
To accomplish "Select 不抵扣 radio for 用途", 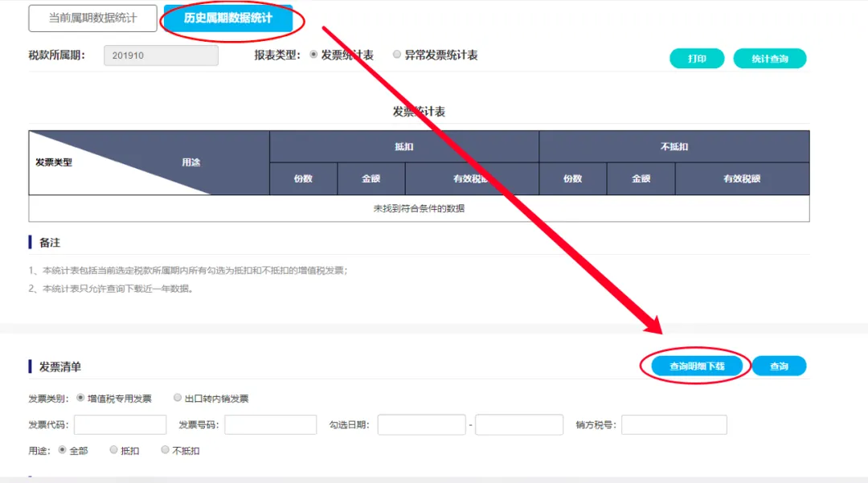I will pyautogui.click(x=165, y=450).
